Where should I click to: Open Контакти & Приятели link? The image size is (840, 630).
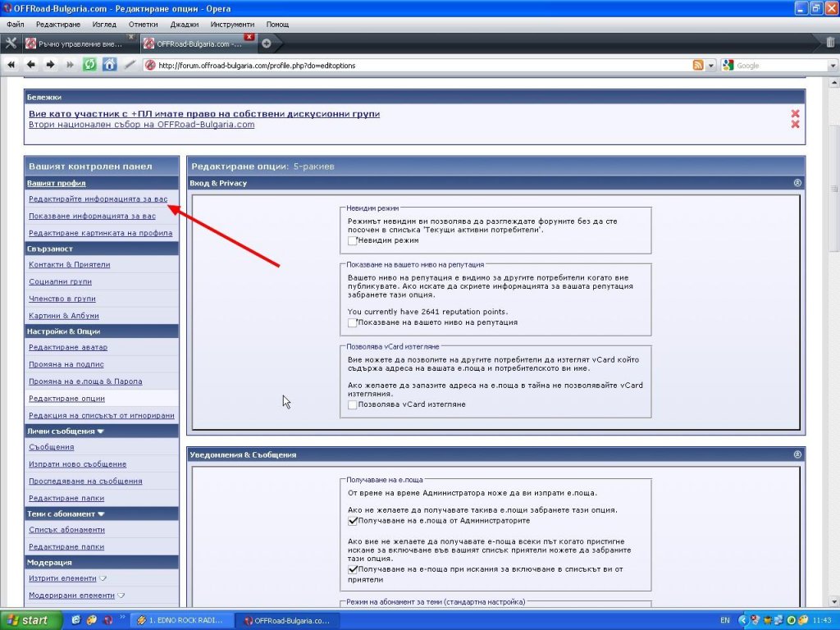69,265
